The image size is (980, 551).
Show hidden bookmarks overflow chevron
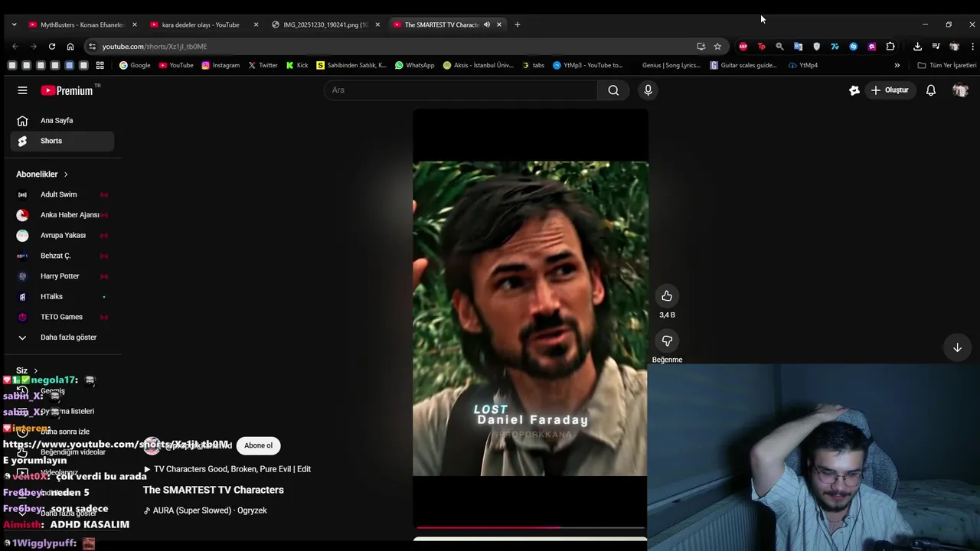pos(897,65)
